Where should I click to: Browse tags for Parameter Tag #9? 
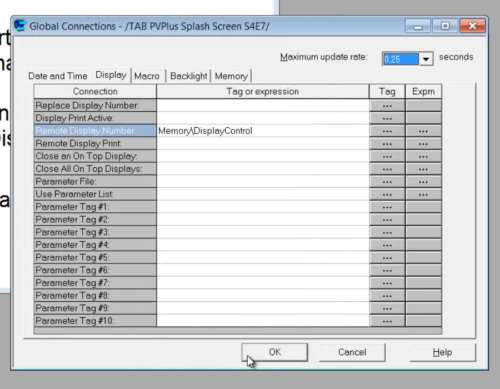[x=387, y=308]
